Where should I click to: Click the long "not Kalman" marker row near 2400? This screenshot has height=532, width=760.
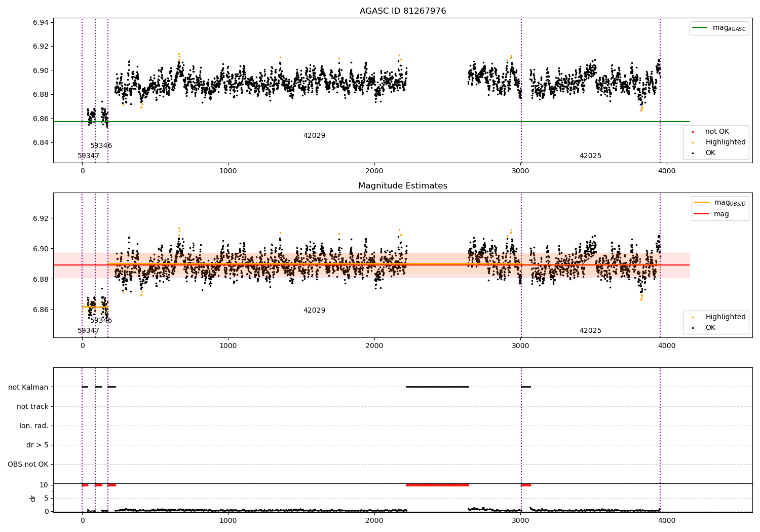tap(437, 387)
